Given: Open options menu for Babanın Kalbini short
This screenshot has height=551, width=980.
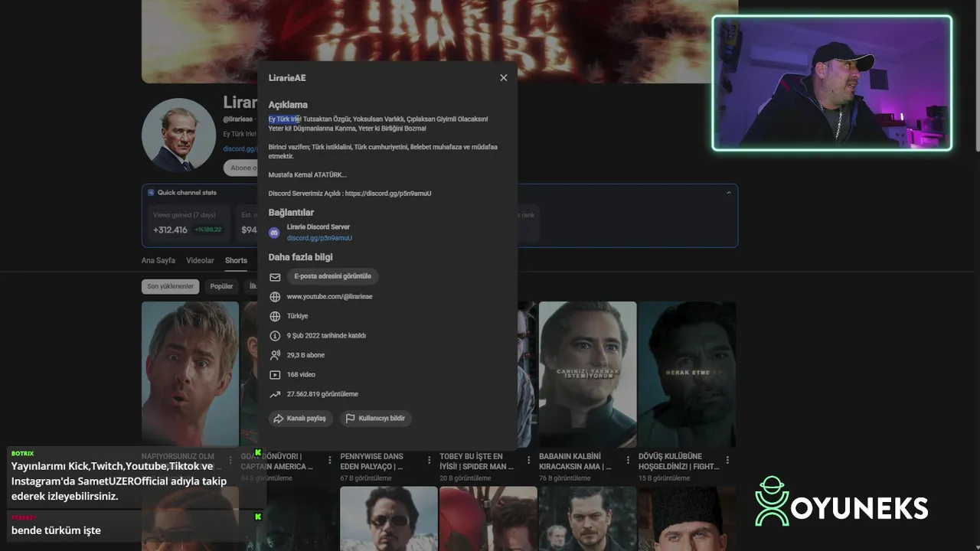Looking at the screenshot, I should tap(628, 460).
